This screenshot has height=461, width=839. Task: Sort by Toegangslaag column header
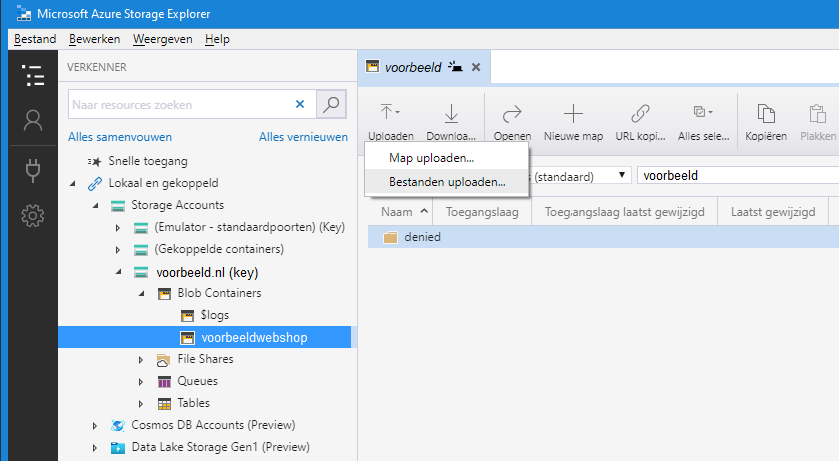click(482, 212)
